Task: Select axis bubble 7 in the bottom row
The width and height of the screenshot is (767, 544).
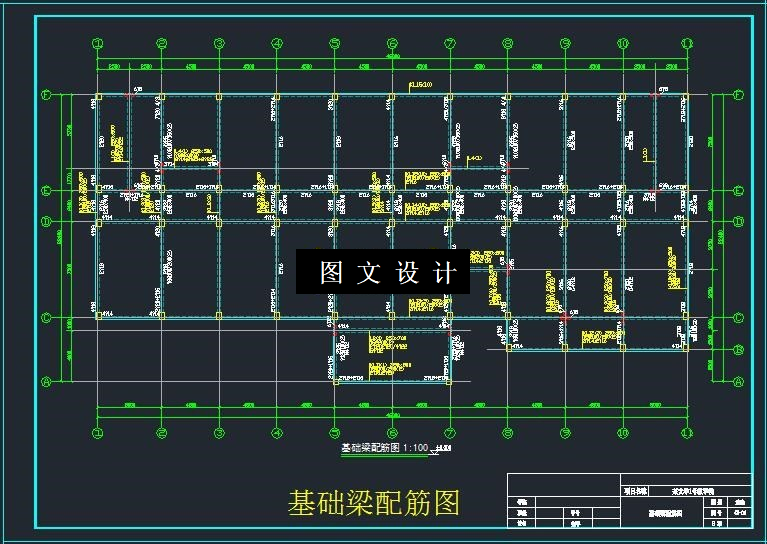Action: point(450,432)
